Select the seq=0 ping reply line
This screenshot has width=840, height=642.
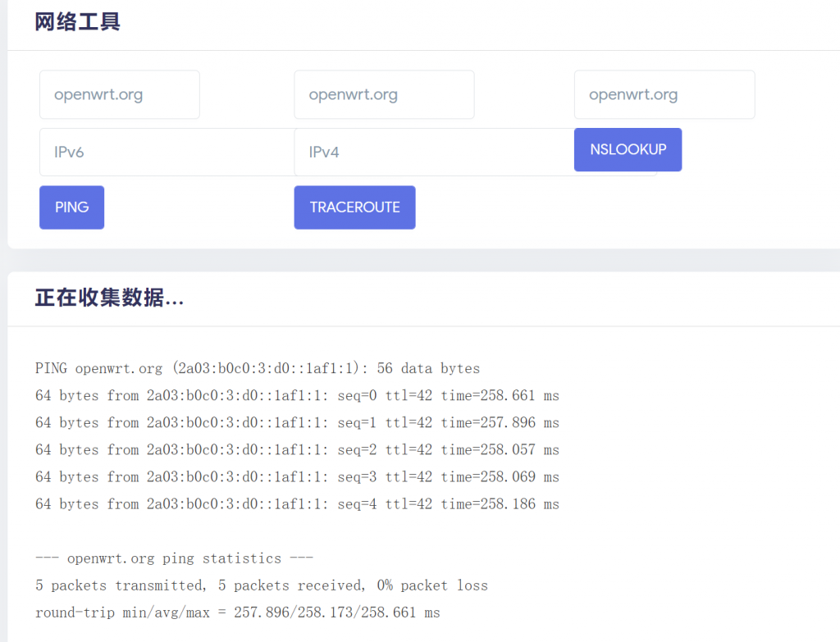(297, 396)
